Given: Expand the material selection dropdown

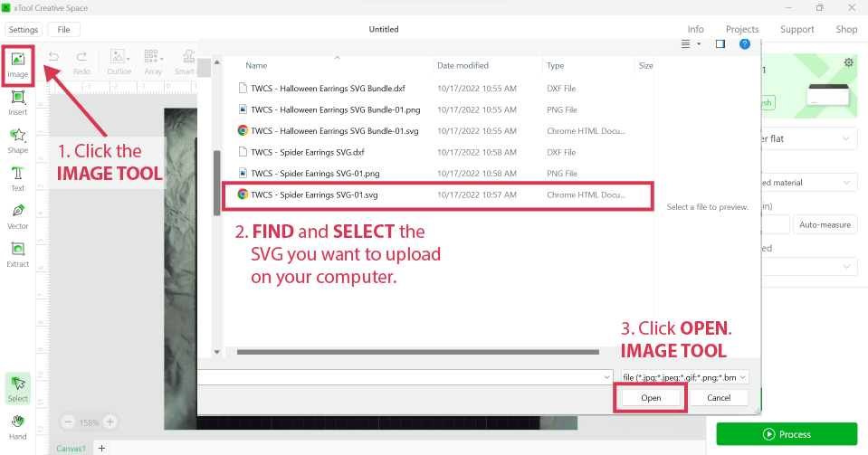Looking at the screenshot, I should tap(846, 182).
